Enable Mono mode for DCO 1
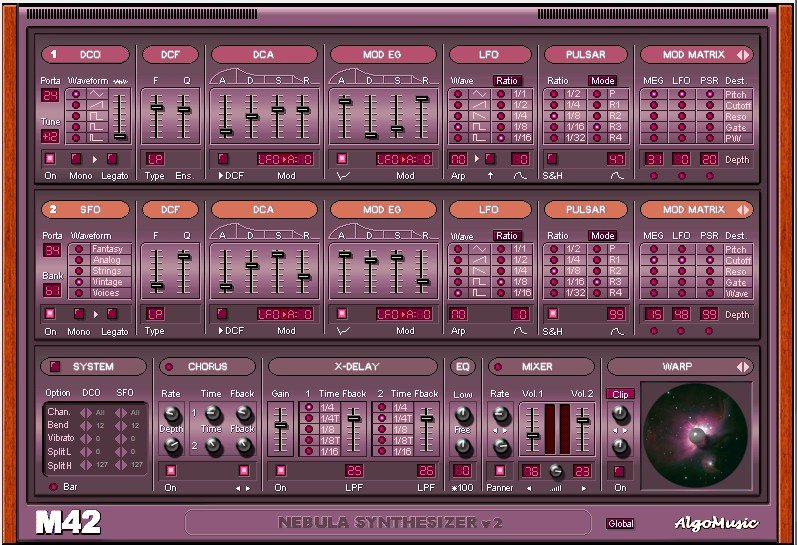This screenshot has height=545, width=797. pyautogui.click(x=76, y=158)
